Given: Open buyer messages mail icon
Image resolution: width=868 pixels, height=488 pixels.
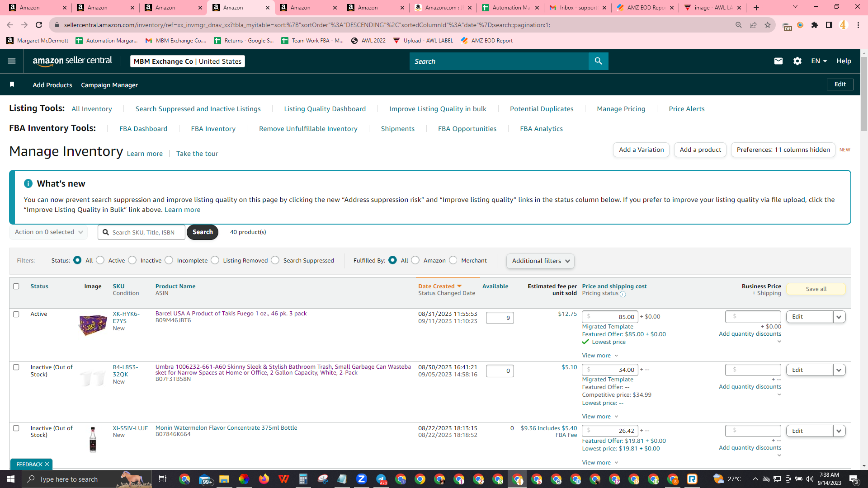Looking at the screenshot, I should [x=778, y=61].
